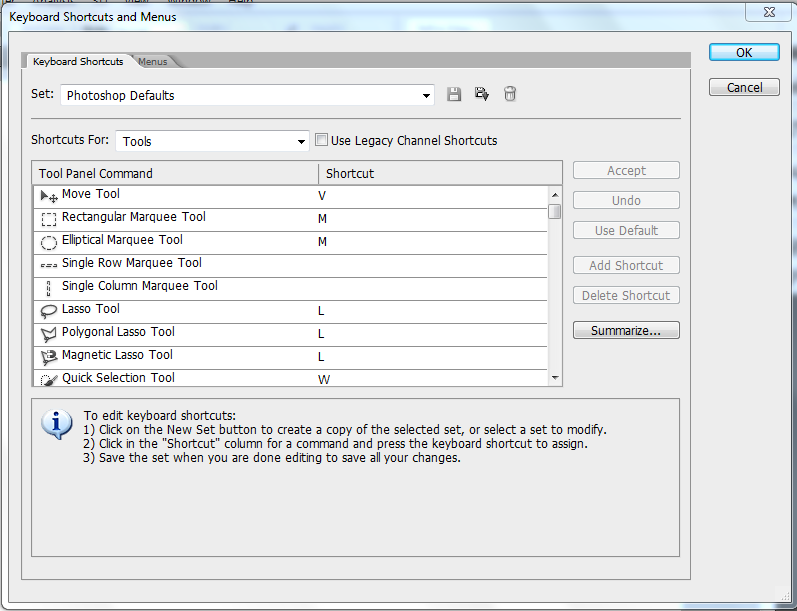797x611 pixels.
Task: Click the scroll up arrow of tool list
Action: [555, 195]
